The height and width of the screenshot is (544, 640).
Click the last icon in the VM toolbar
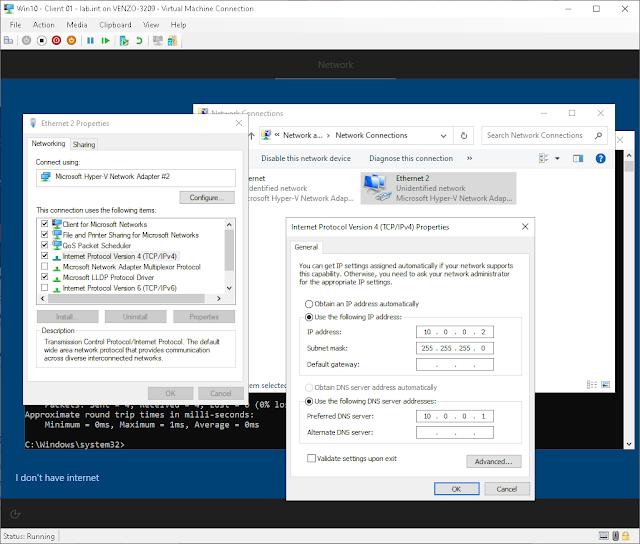[x=172, y=40]
